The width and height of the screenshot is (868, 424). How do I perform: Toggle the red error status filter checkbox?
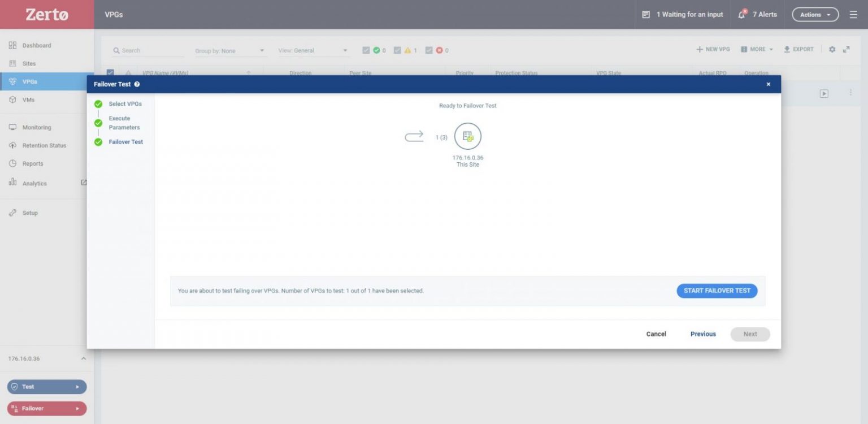coord(429,50)
